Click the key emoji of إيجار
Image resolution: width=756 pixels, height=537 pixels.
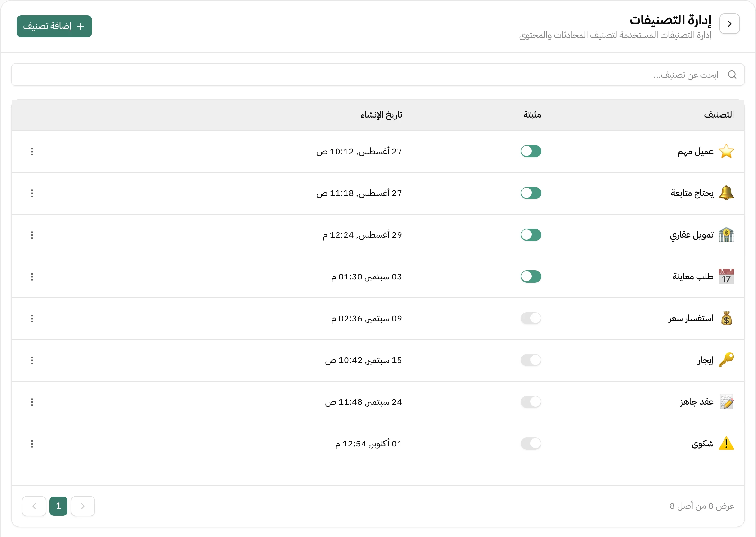coord(726,360)
